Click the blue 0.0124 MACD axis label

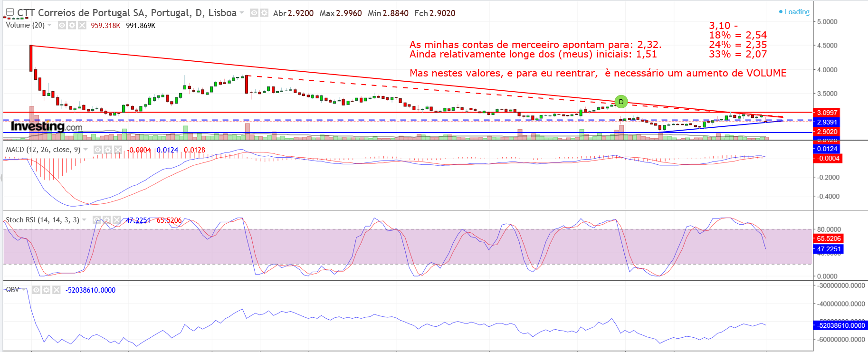tap(827, 149)
